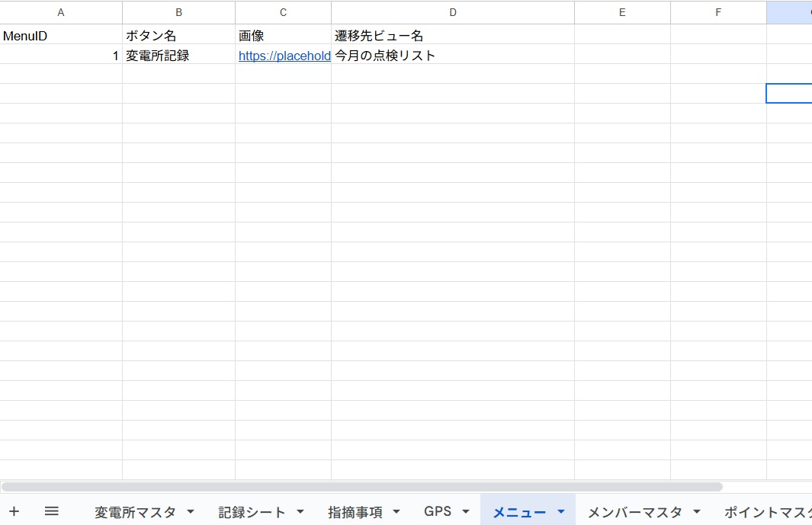Select column D header
The height and width of the screenshot is (525, 812).
click(453, 12)
